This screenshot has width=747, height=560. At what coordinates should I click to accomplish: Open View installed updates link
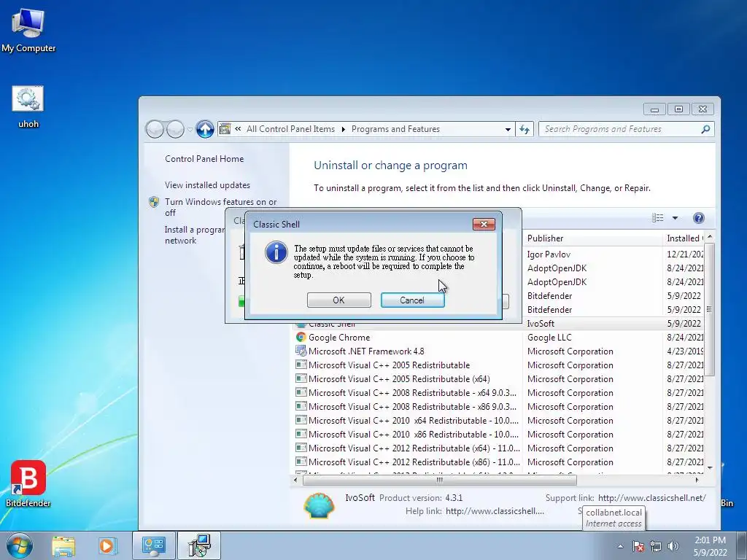tap(207, 184)
